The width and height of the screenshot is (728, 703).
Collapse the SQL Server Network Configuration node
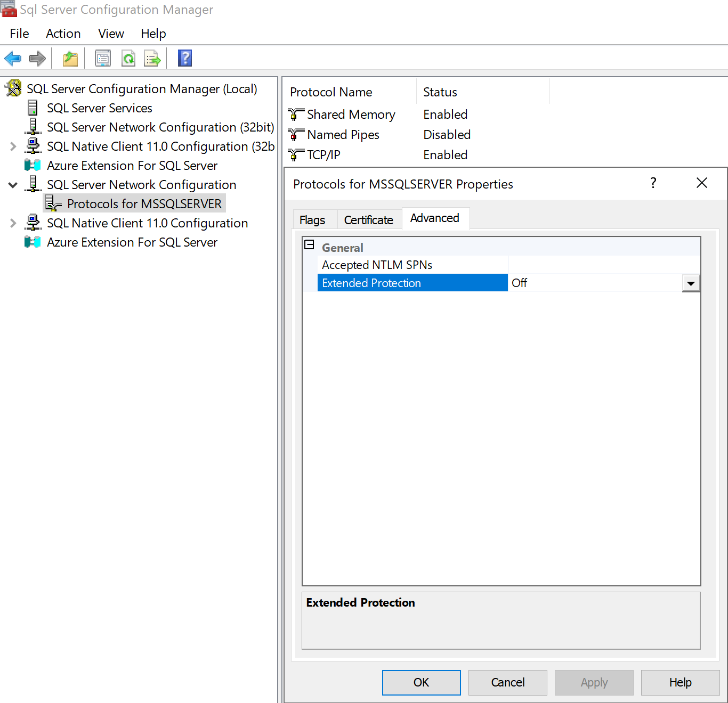coord(13,185)
